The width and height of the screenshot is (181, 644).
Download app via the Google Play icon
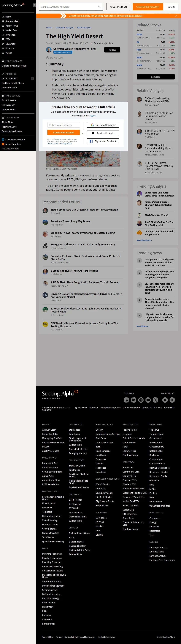172,400
